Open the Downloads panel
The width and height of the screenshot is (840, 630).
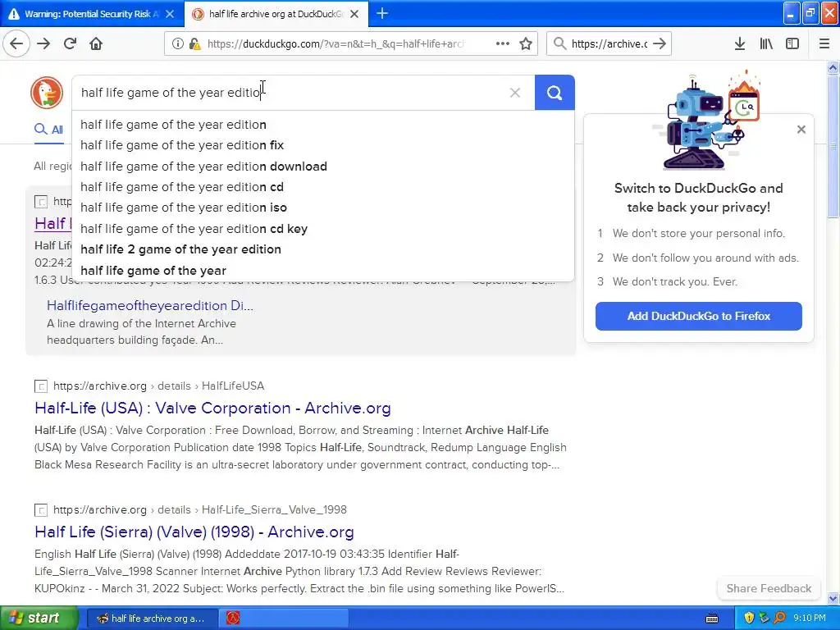point(740,43)
